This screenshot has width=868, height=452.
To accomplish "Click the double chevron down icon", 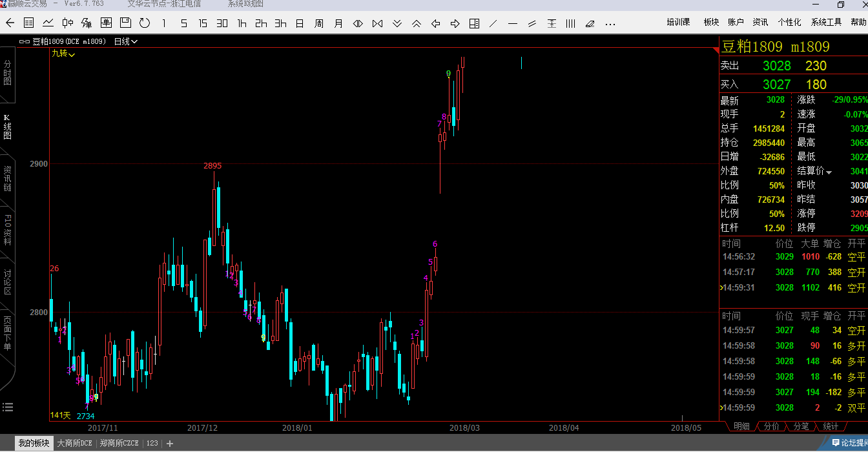I will pos(397,24).
